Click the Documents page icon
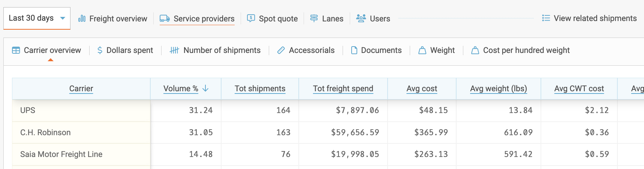 coord(354,50)
